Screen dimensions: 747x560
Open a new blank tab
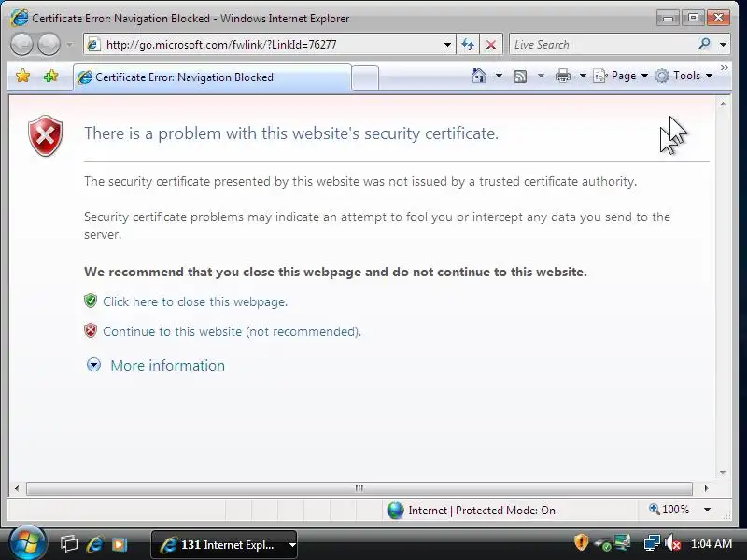point(365,77)
